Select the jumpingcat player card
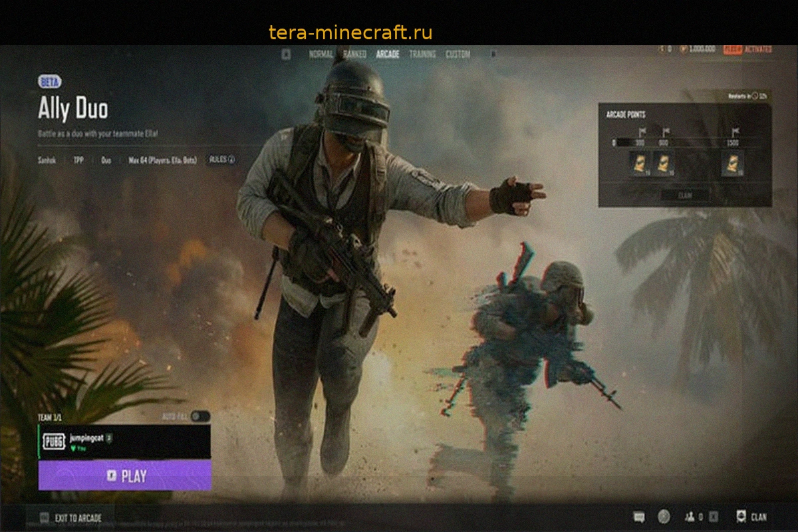This screenshot has width=798, height=532. tap(124, 442)
